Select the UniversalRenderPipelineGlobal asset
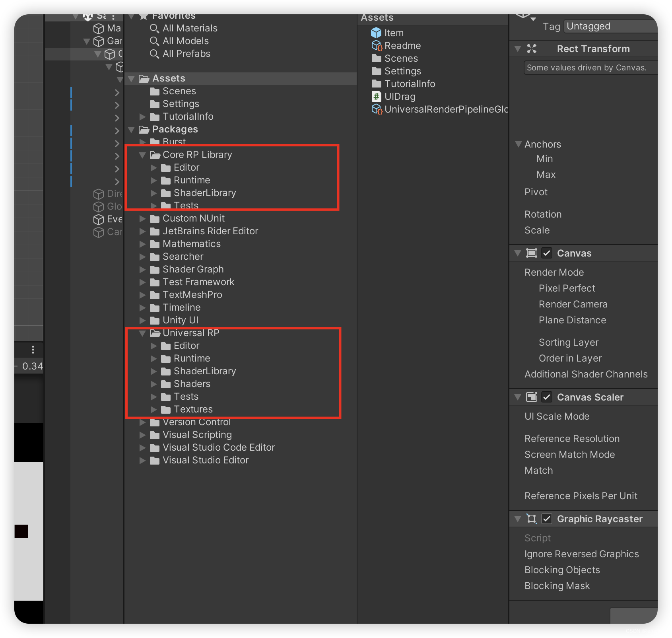 pyautogui.click(x=445, y=109)
